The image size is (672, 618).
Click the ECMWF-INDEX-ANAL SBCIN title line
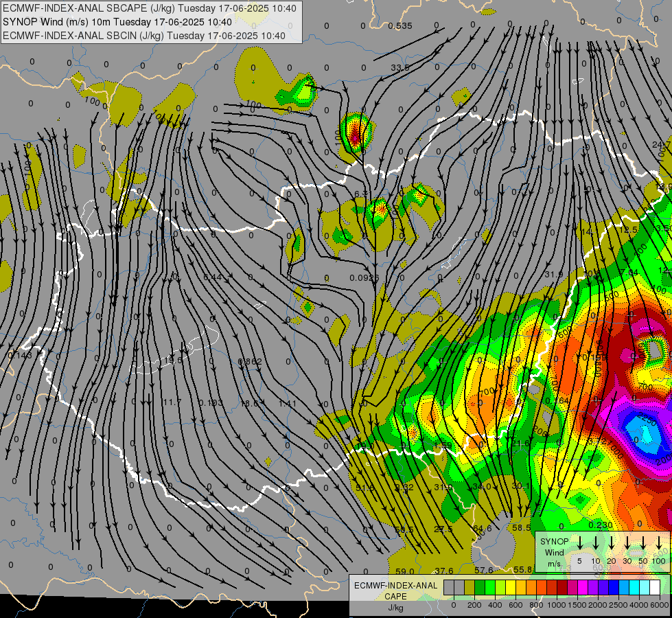tap(144, 36)
